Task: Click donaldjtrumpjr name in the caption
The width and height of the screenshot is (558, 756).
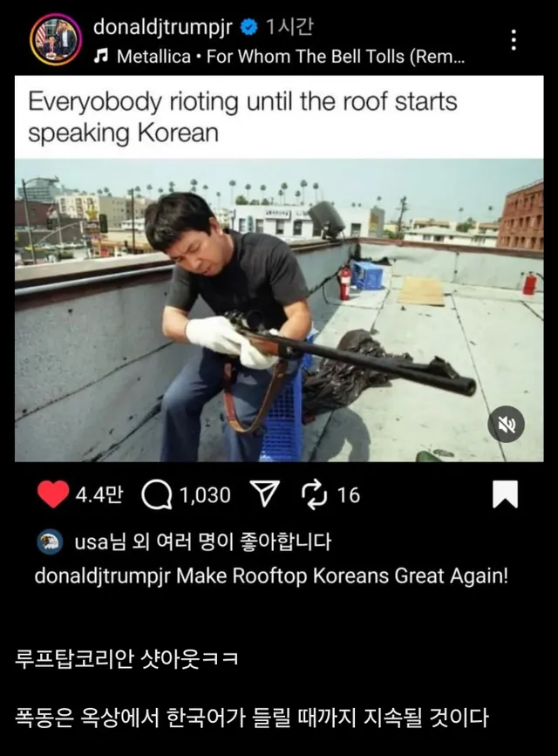Action: [x=102, y=576]
